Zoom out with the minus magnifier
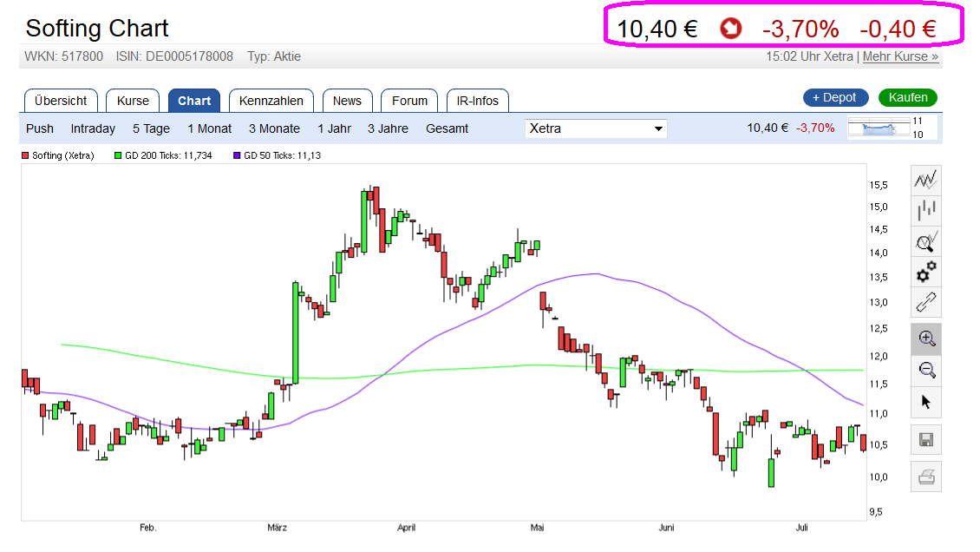This screenshot has height=552, width=980. pos(925,370)
